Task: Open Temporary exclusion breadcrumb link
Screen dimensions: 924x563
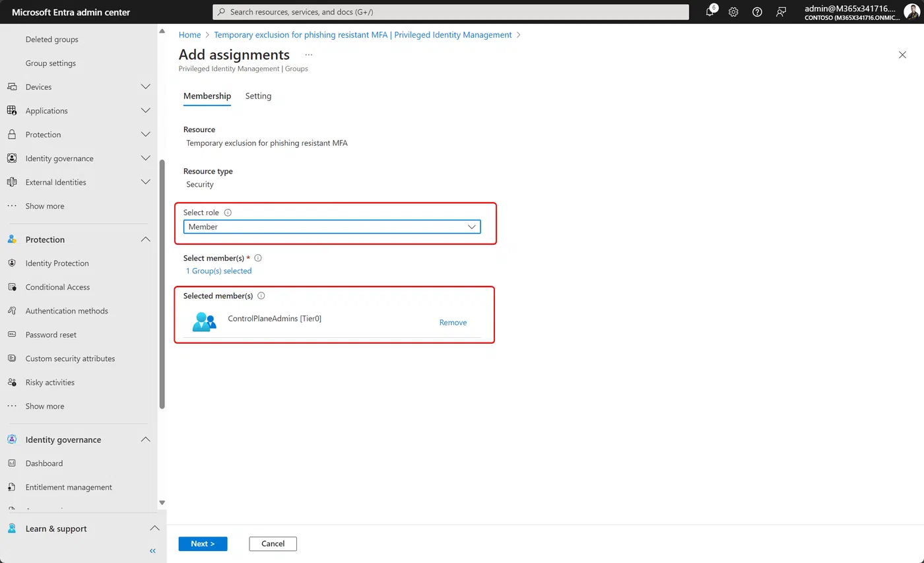Action: pos(363,35)
